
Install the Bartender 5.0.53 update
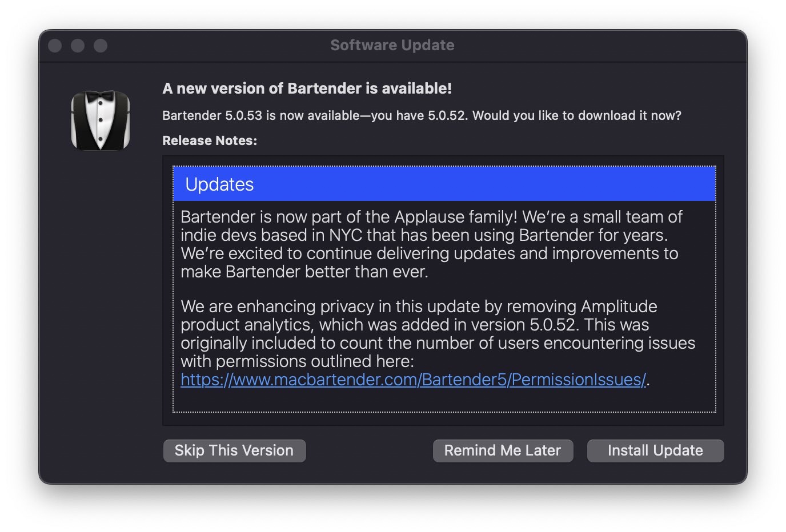(x=655, y=450)
